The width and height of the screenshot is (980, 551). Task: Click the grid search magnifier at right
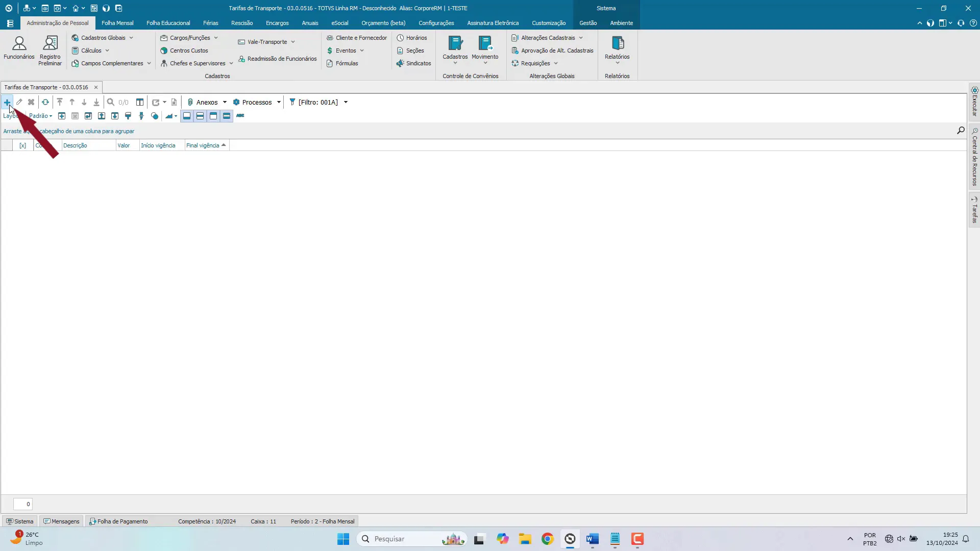[x=961, y=131]
